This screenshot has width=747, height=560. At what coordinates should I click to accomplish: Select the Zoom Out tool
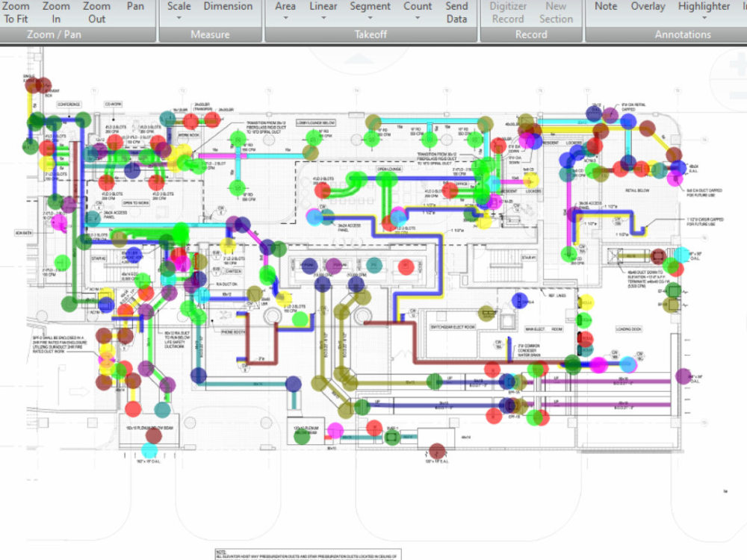pyautogui.click(x=96, y=12)
